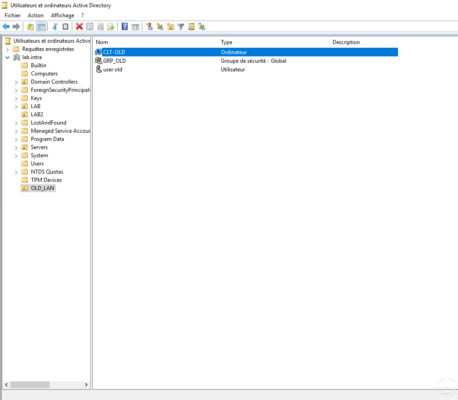Expand the LAB organizational unit
Screen dimensions: 458x400
[16, 107]
